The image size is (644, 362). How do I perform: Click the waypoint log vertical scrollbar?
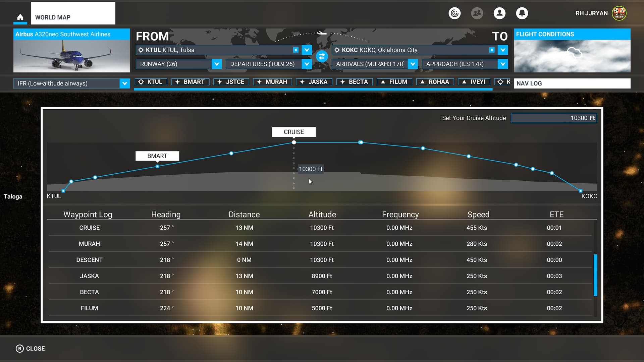click(x=595, y=275)
